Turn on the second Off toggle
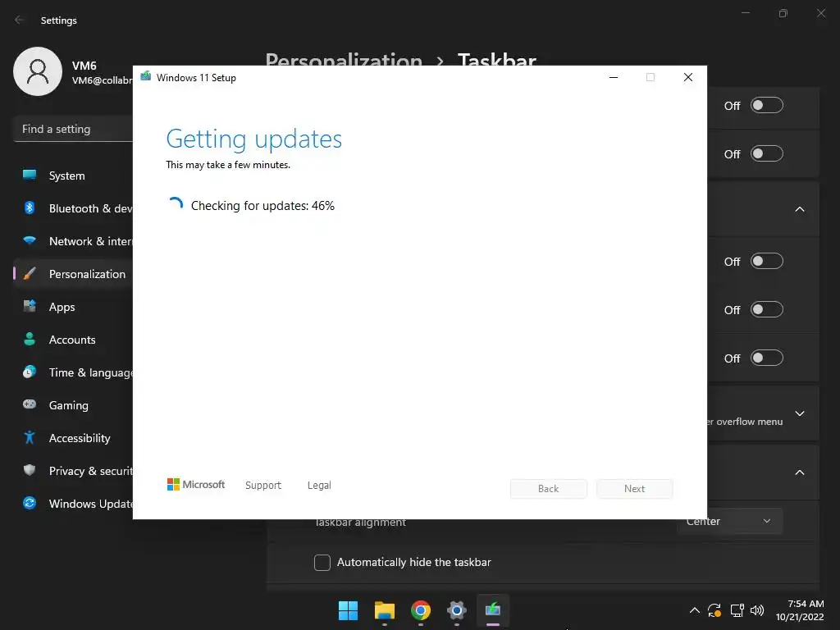The image size is (840, 630). 767,153
